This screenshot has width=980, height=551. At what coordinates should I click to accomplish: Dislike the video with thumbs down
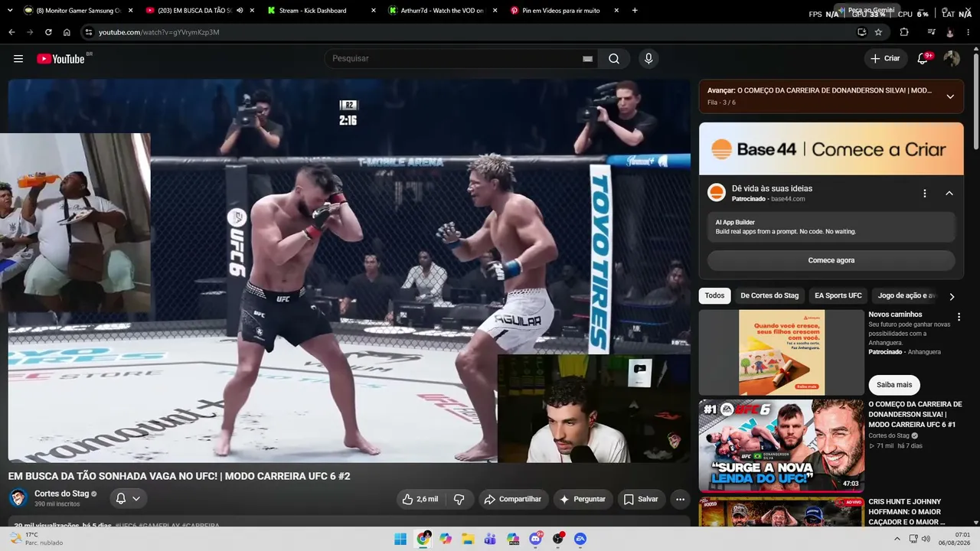[x=459, y=499]
